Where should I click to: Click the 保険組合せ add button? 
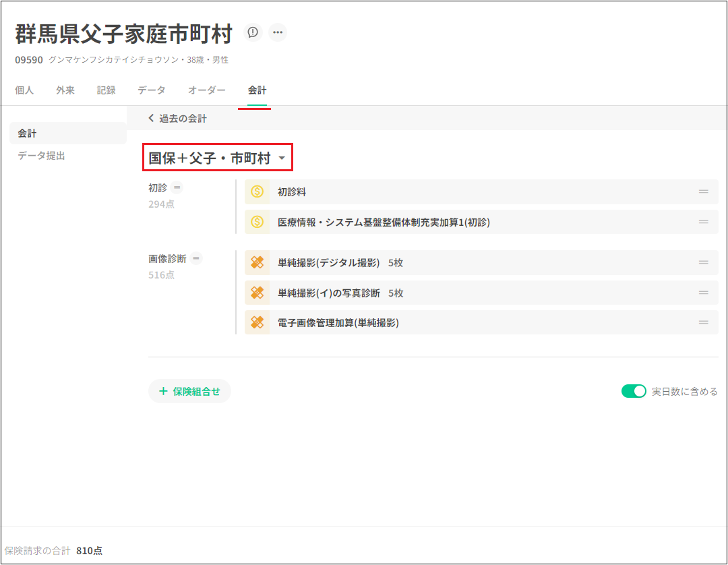(189, 391)
